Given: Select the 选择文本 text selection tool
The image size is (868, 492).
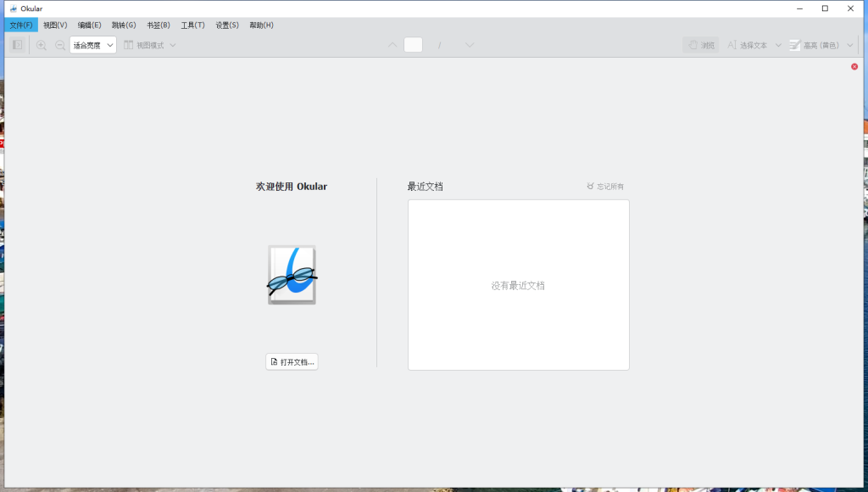Looking at the screenshot, I should point(747,45).
